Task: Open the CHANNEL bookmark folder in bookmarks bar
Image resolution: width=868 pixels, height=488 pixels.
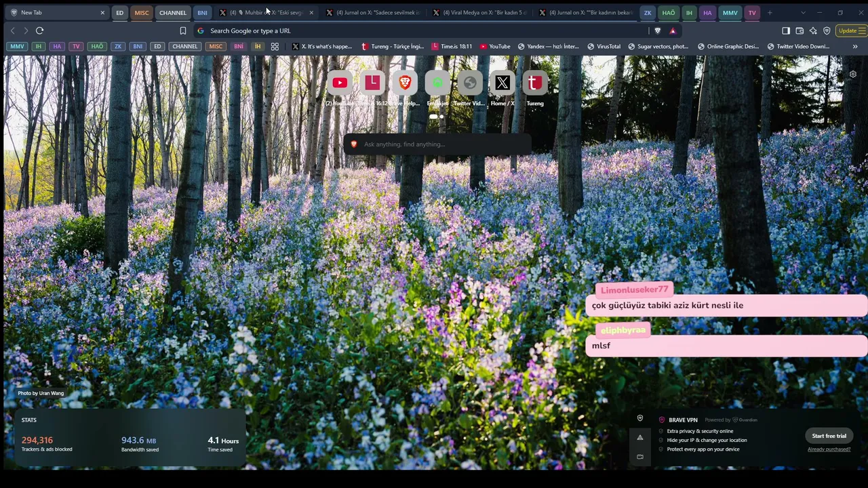Action: click(184, 47)
